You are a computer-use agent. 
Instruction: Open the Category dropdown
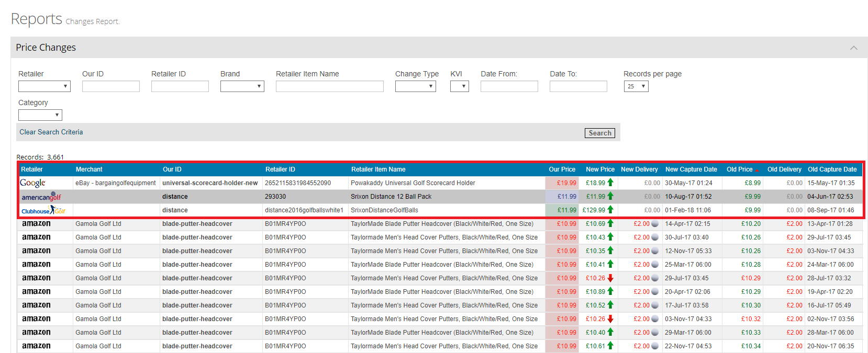pyautogui.click(x=40, y=115)
